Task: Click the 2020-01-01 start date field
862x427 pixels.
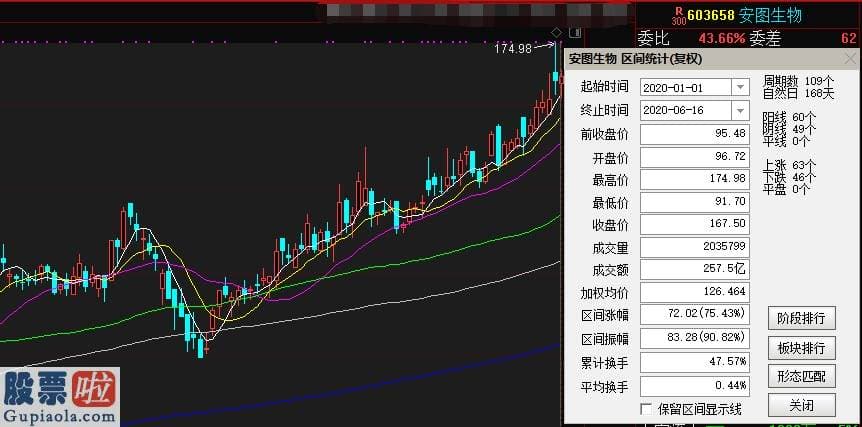Action: [x=686, y=87]
